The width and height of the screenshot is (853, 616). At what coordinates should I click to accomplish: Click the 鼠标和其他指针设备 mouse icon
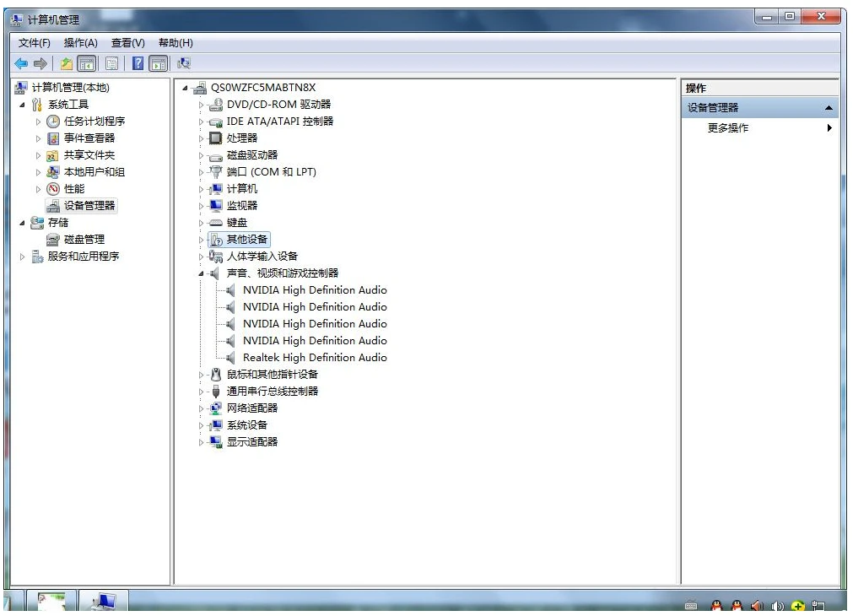[x=216, y=375]
